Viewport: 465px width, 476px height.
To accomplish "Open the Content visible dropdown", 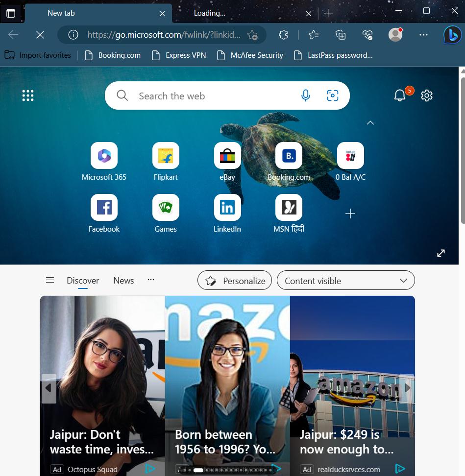I will point(345,281).
